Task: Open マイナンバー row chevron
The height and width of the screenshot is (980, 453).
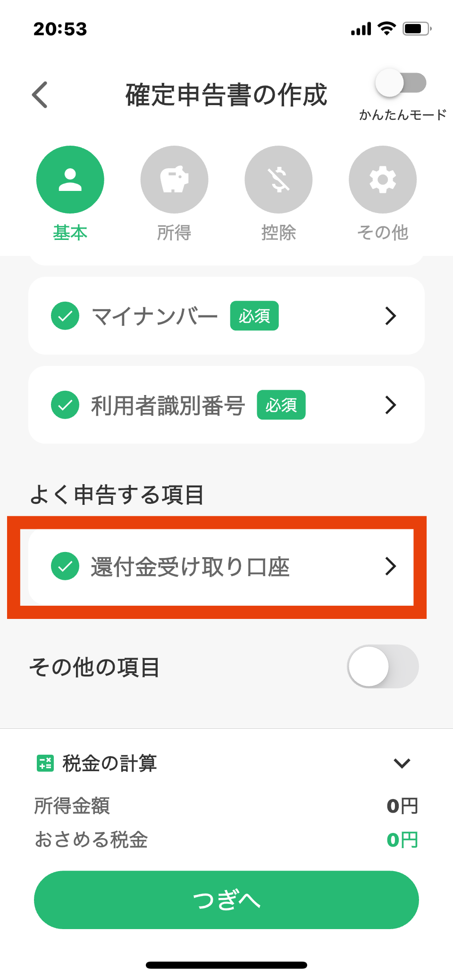Action: (x=390, y=316)
